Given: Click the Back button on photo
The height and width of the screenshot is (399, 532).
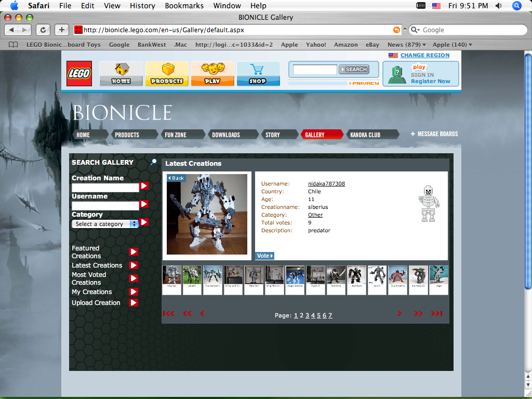Looking at the screenshot, I should coord(176,178).
